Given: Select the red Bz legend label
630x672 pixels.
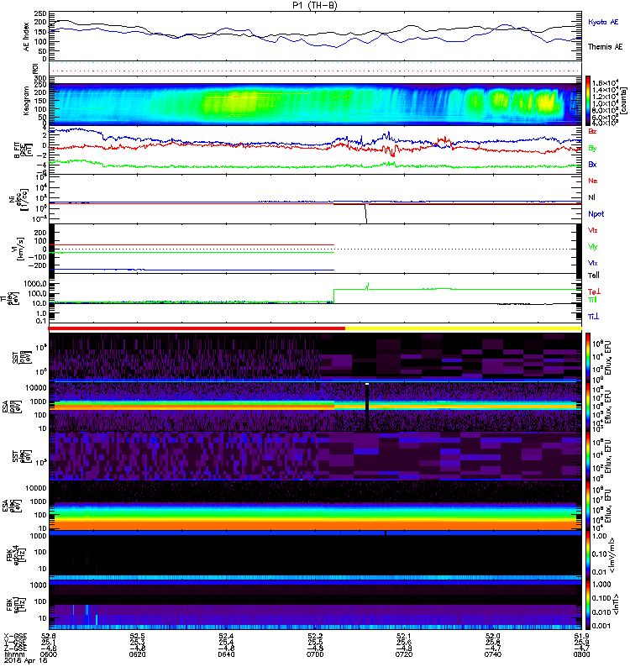Looking at the screenshot, I should coord(592,131).
